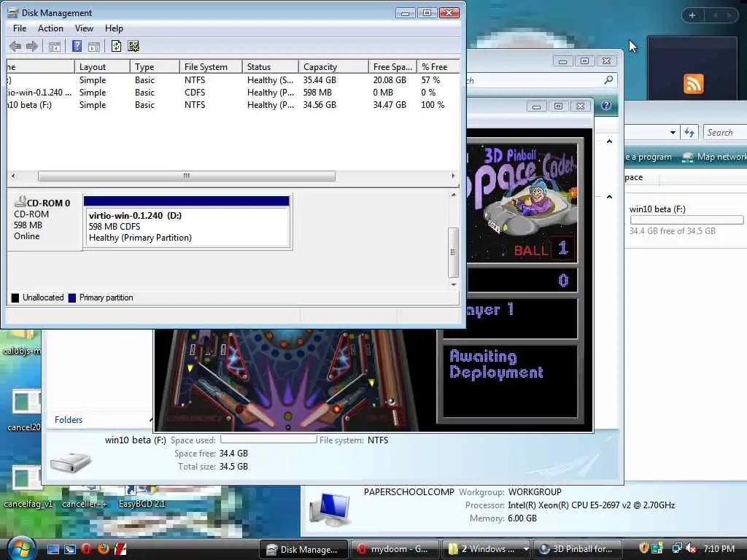Switch to 3D Pinball taskbar button

[578, 549]
